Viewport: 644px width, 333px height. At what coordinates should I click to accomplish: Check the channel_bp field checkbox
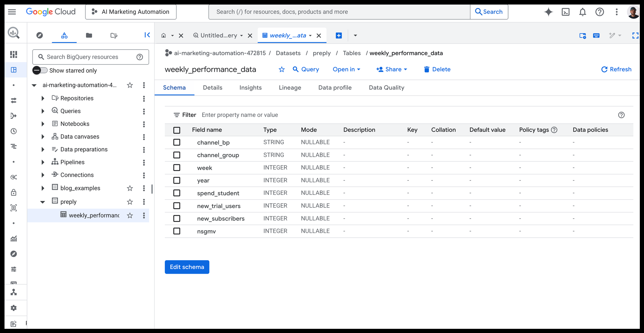coord(177,142)
